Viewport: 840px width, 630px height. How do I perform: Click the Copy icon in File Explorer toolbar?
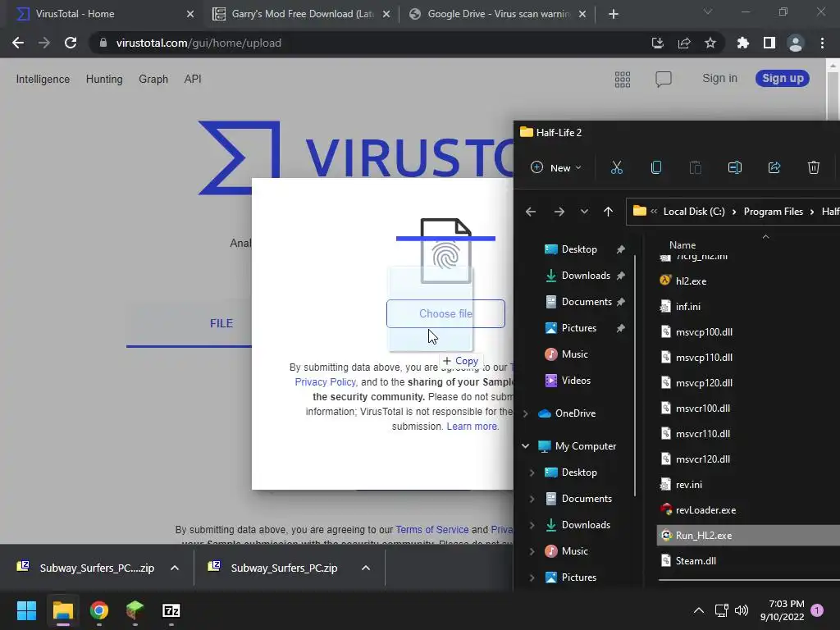tap(655, 167)
